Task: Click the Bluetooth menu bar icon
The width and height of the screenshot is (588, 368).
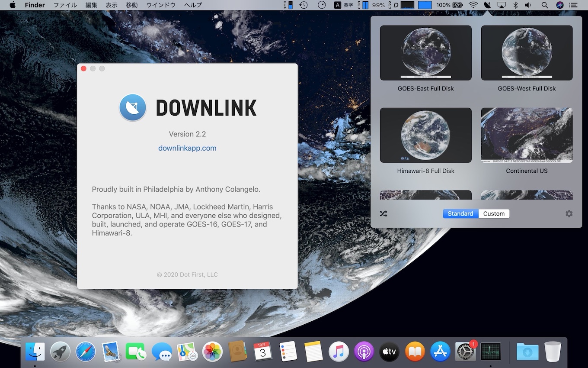Action: pyautogui.click(x=515, y=5)
